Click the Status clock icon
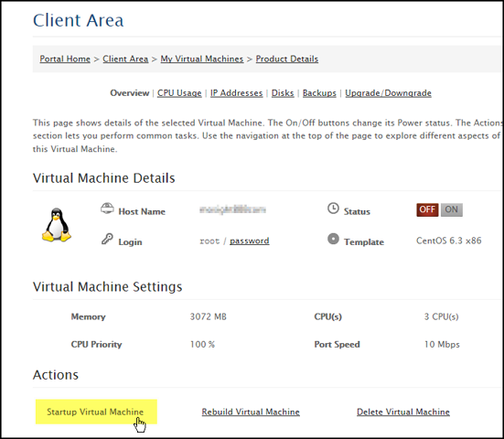The width and height of the screenshot is (504, 439). (x=333, y=209)
